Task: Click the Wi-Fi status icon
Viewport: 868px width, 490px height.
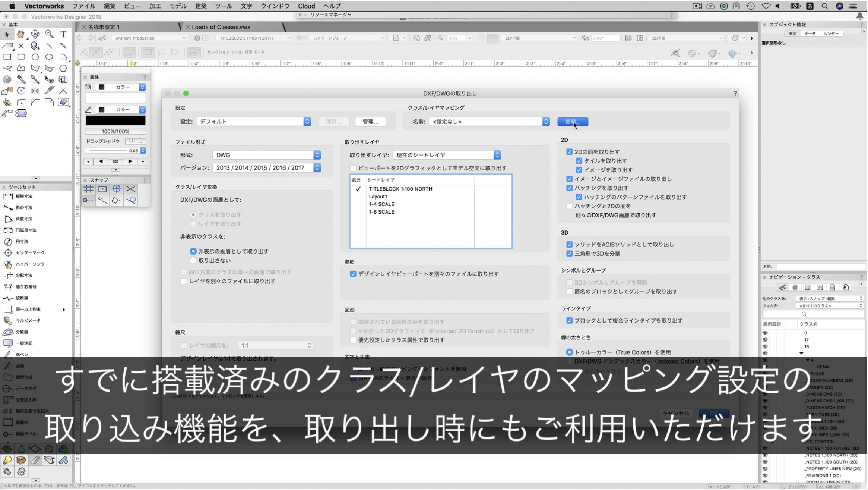Action: tap(766, 6)
